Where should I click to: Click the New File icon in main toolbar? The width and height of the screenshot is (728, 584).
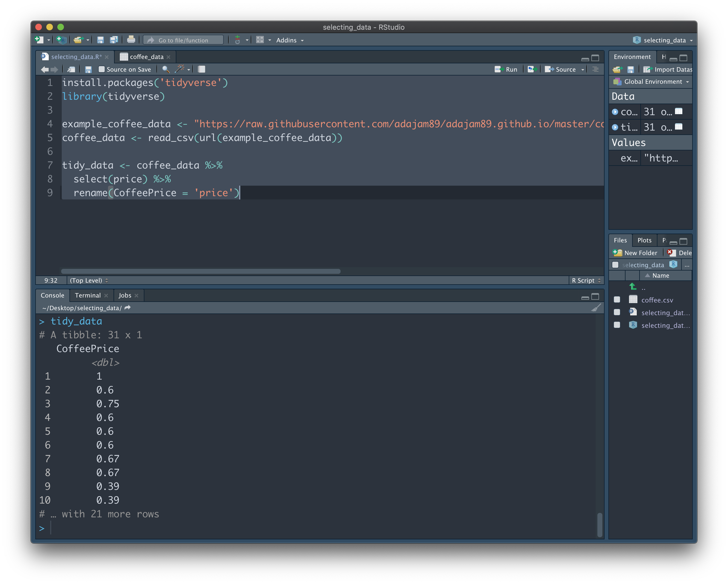click(x=39, y=40)
